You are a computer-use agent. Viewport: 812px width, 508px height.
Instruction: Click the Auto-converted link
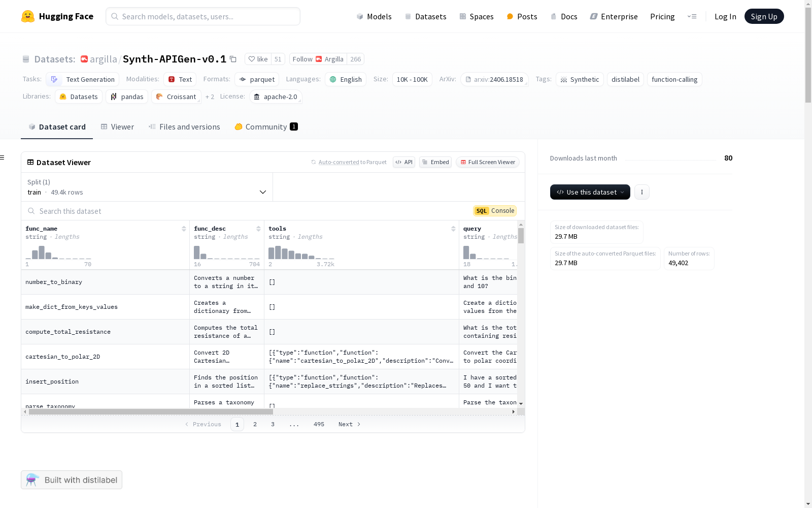pyautogui.click(x=339, y=162)
